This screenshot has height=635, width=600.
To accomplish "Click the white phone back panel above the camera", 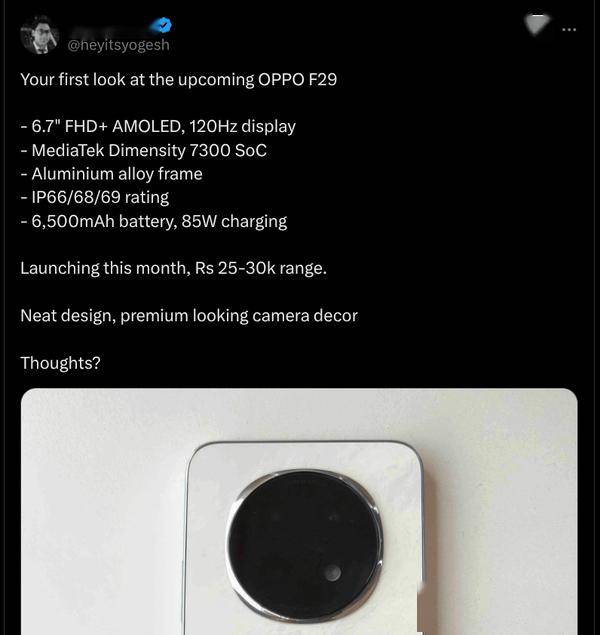I will pos(304,456).
